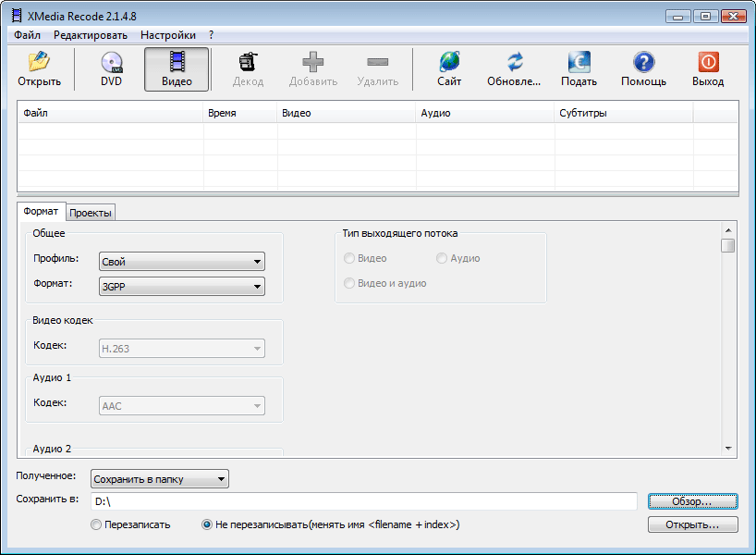This screenshot has height=555, width=756.
Task: Sort by the Время column header
Action: coord(240,113)
